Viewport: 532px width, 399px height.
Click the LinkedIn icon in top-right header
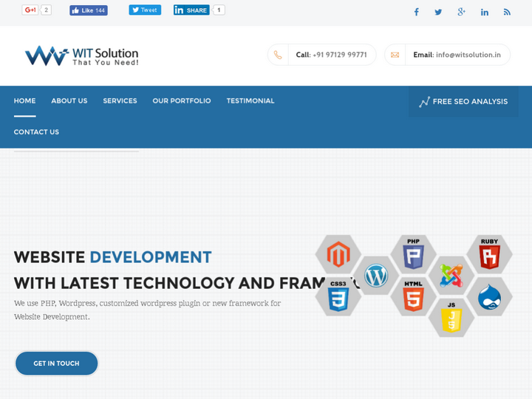(485, 12)
